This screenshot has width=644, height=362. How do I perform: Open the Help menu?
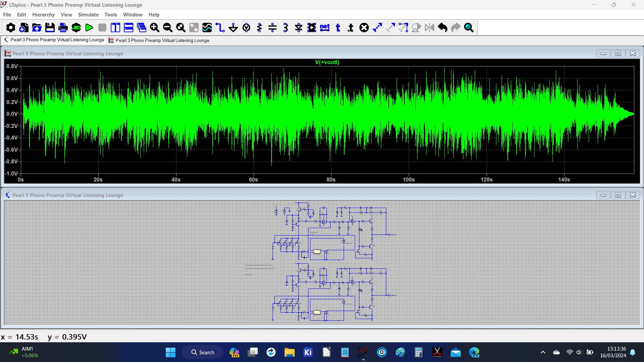pos(154,15)
